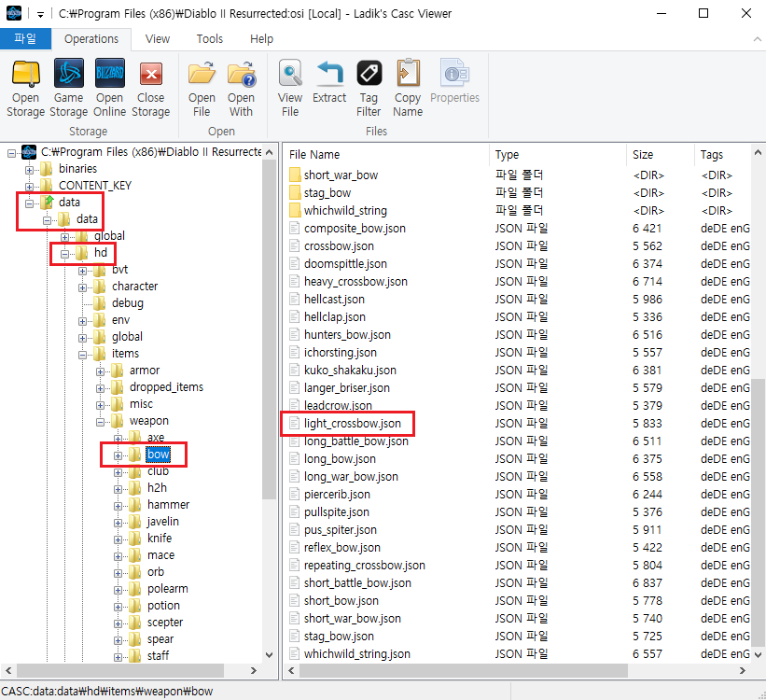Expand the hammer folder node
This screenshot has height=700, width=766.
coord(118,506)
